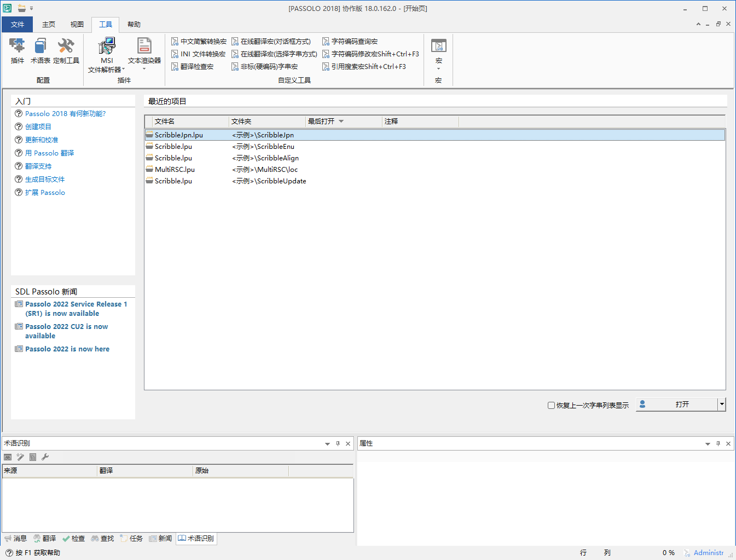Run 字符编码查询宏
Screen dimensions: 736x560
[x=350, y=42]
